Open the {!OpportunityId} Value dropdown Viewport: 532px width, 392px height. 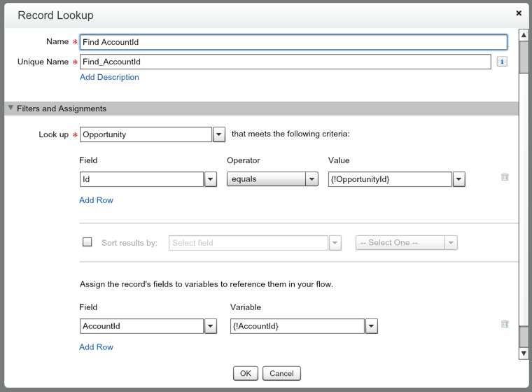point(458,179)
